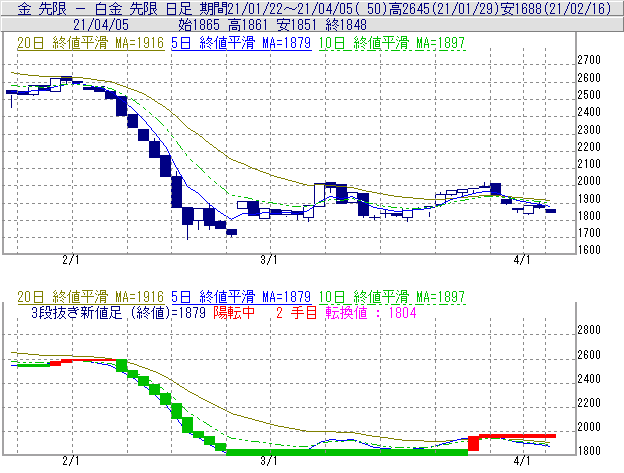
Task: Click the magenta 転換値 : 1804 text
Action: point(371,313)
